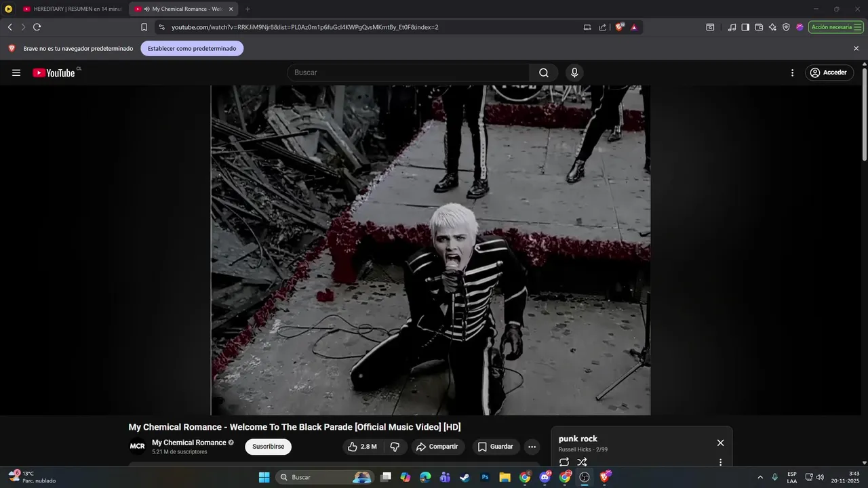This screenshot has width=868, height=488.
Task: Open Task View on taskbar
Action: (x=386, y=477)
